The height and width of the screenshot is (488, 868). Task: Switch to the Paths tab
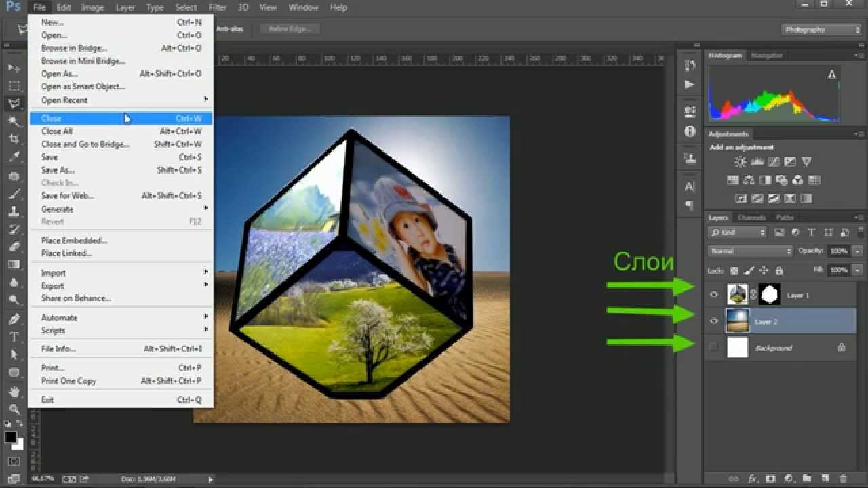point(785,218)
